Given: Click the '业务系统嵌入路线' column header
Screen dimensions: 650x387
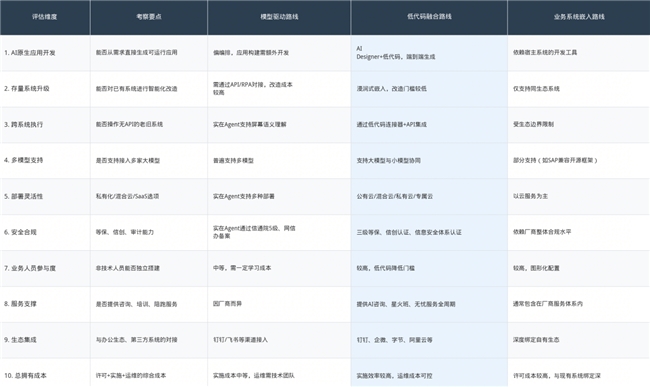Looking at the screenshot, I should point(579,17).
